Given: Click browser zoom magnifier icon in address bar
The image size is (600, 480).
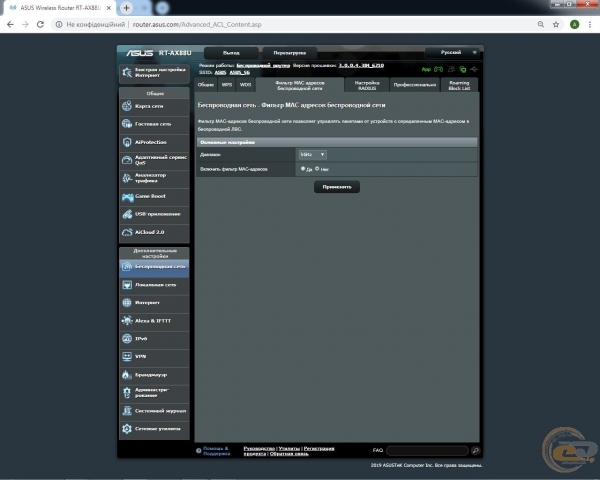Looking at the screenshot, I should [x=541, y=24].
